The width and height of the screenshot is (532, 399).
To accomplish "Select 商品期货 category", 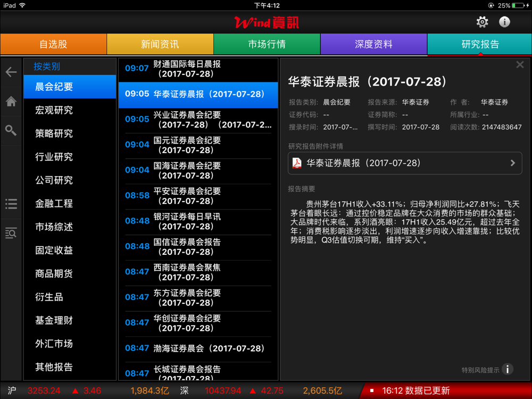I will tap(70, 274).
